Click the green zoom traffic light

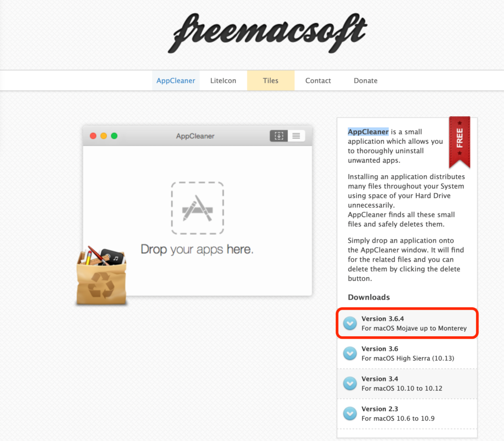tap(114, 135)
